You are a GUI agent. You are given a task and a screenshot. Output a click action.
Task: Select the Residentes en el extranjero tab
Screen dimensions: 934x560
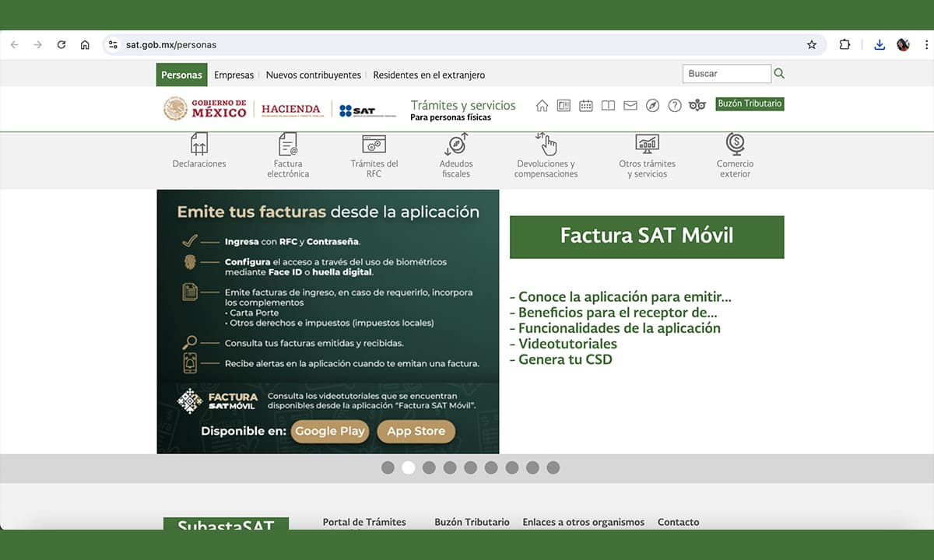point(429,75)
